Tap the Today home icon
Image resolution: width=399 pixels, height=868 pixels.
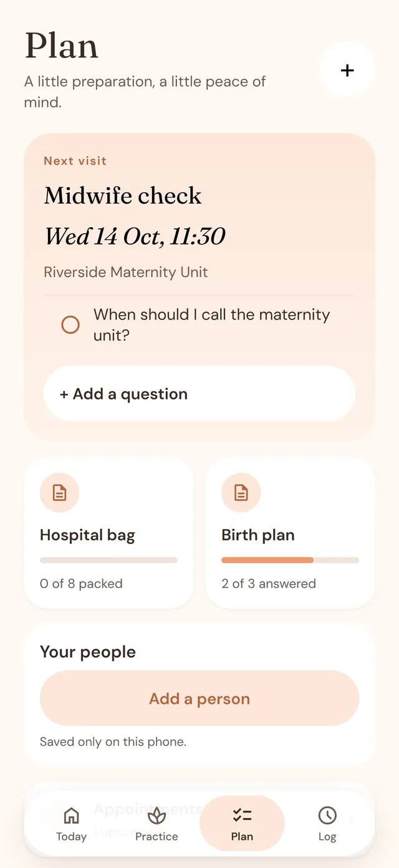[x=72, y=815]
